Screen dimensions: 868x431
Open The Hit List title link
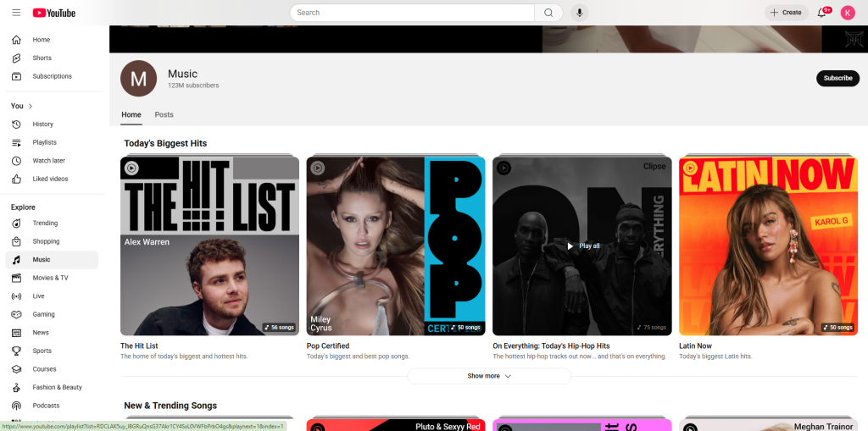140,346
